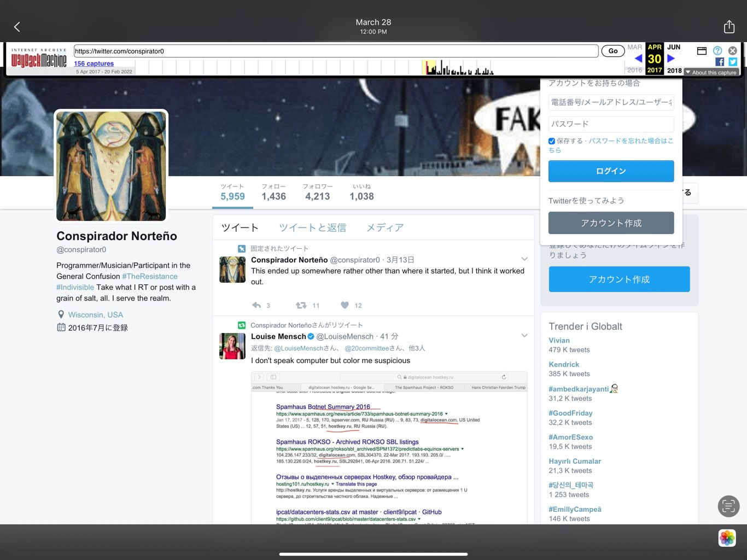Click the Go button in Wayback bar
This screenshot has height=560, width=747.
click(613, 51)
